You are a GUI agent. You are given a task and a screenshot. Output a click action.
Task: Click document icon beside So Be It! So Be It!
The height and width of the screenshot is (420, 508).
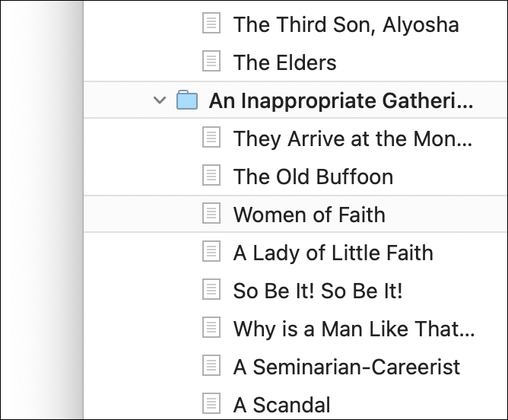click(211, 290)
